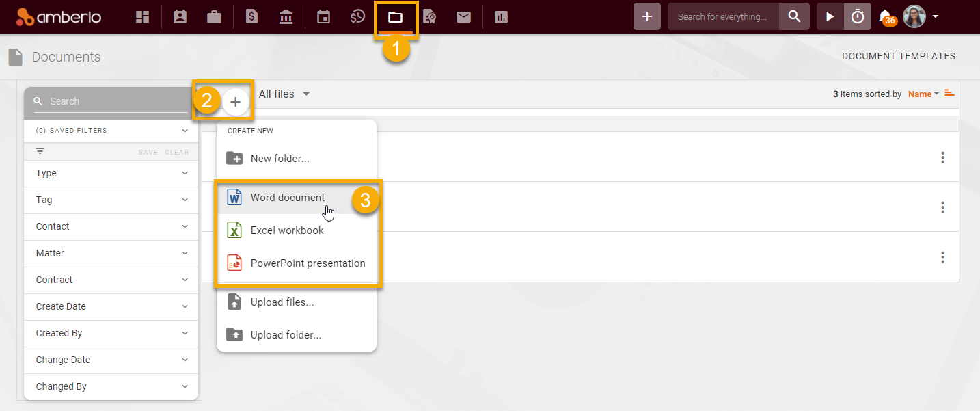Open the Mail envelope icon
Image resolution: width=980 pixels, height=411 pixels.
[x=463, y=16]
